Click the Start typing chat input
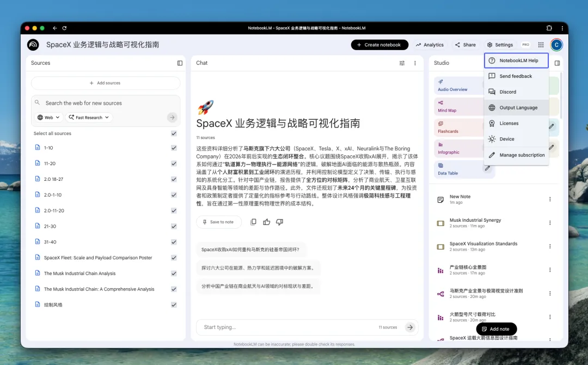 click(x=289, y=327)
